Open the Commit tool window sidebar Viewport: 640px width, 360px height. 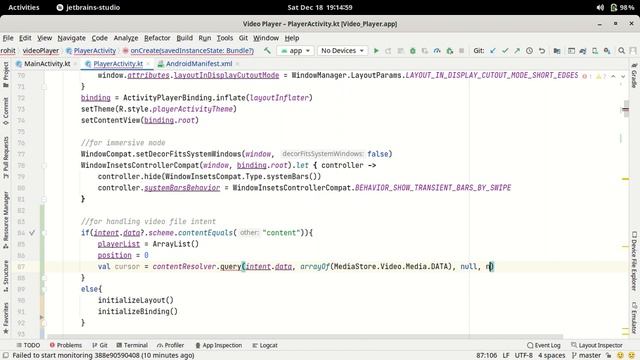coord(6,111)
